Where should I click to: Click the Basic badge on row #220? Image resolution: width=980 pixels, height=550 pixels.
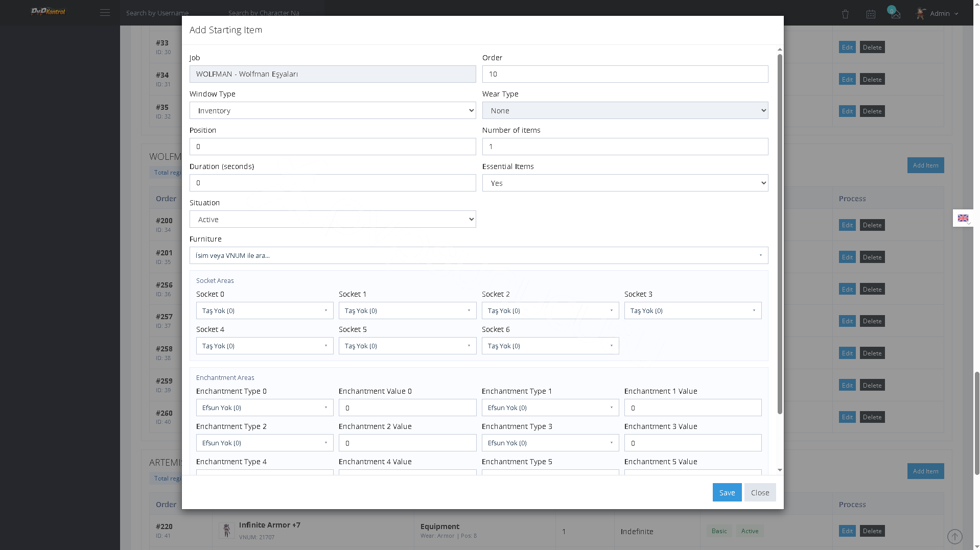click(x=719, y=531)
